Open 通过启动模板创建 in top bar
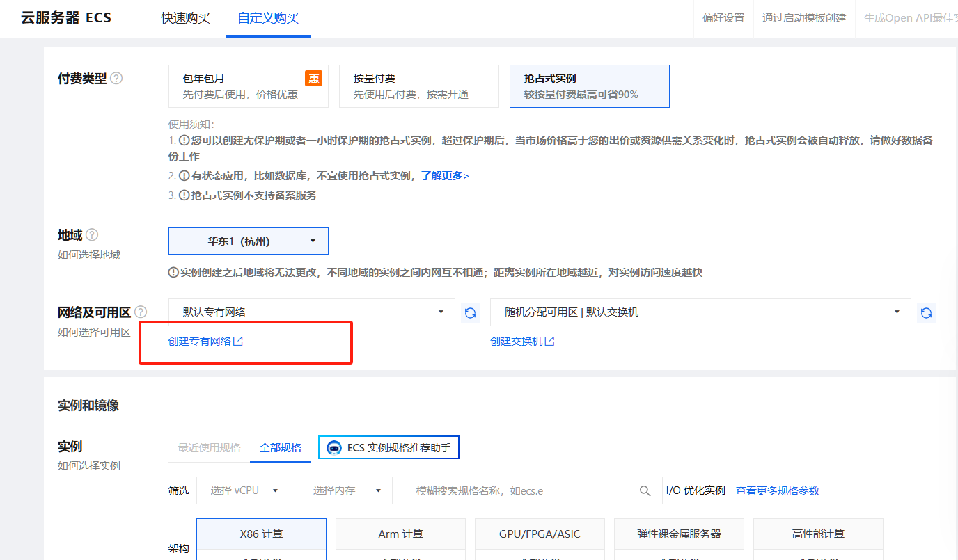The height and width of the screenshot is (560, 958). click(804, 18)
